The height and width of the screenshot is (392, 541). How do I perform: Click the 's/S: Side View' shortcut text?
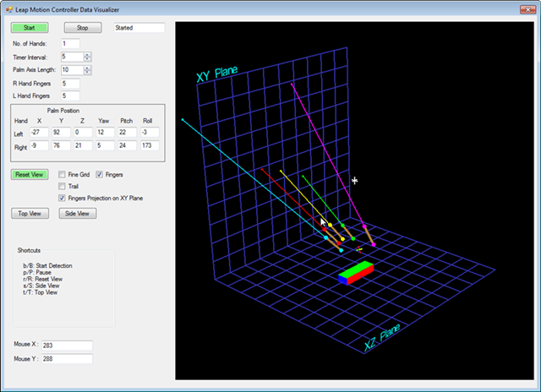(41, 286)
